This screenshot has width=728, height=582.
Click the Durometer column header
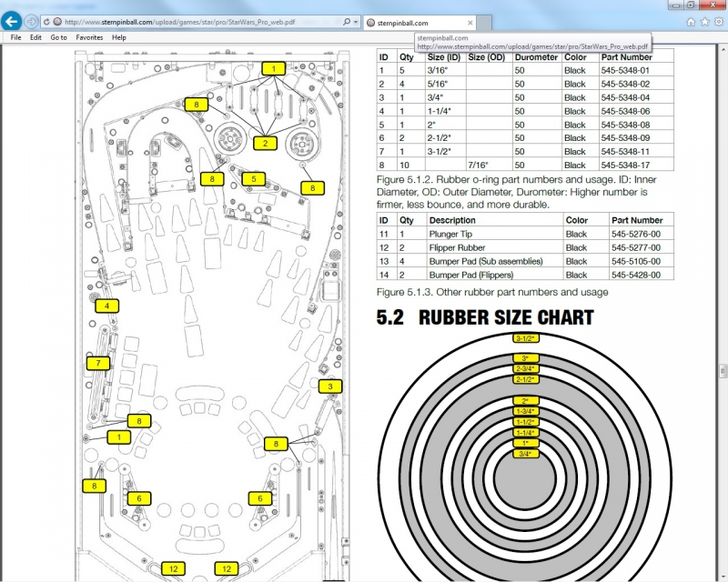[x=536, y=57]
